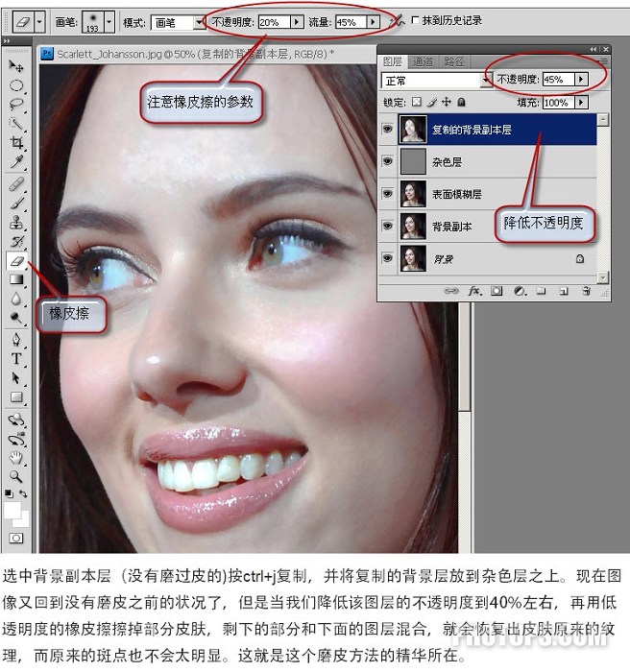The width and height of the screenshot is (630, 672).
Task: Select the Brush tool
Action: click(x=16, y=204)
